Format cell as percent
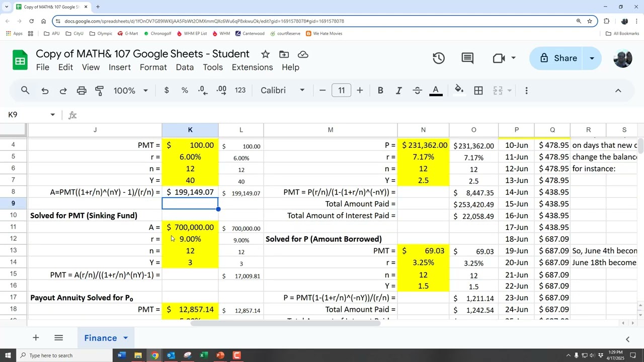The width and height of the screenshot is (644, 362). tap(185, 90)
